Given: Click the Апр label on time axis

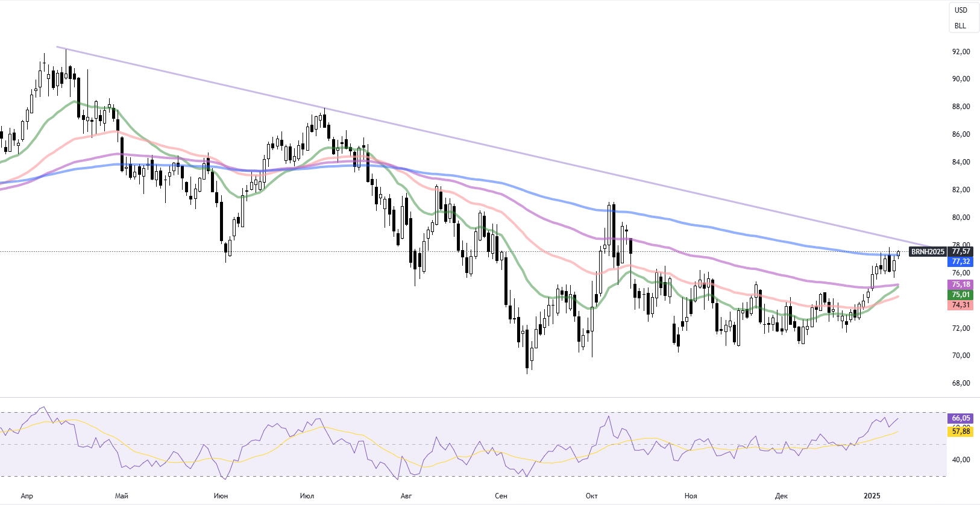Looking at the screenshot, I should tap(27, 496).
